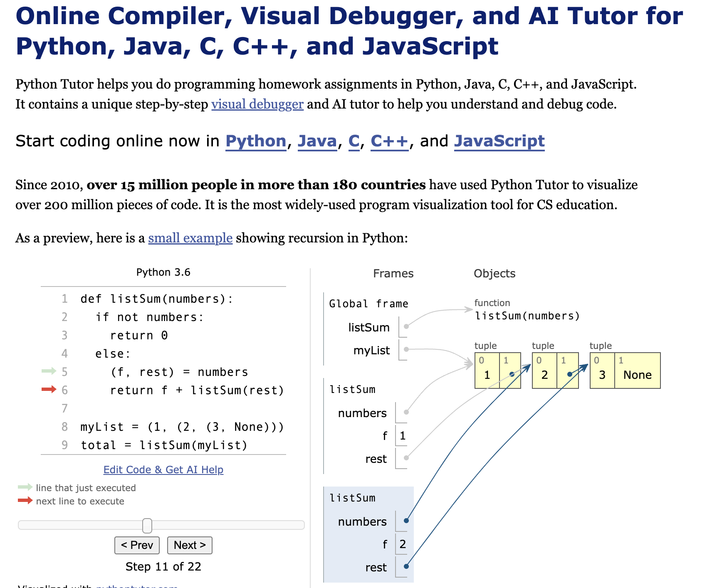717x588 pixels.
Task: Click f value 2 in highlighted listSum frame
Action: tap(402, 544)
